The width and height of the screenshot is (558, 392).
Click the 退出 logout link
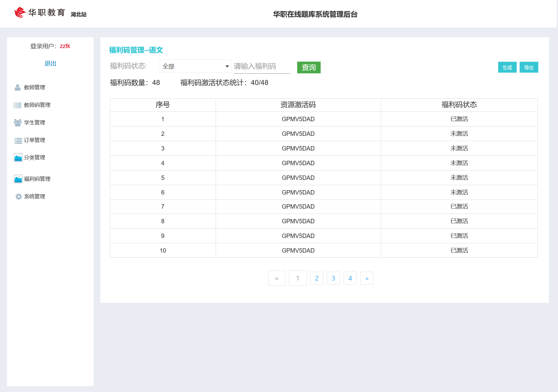[50, 64]
